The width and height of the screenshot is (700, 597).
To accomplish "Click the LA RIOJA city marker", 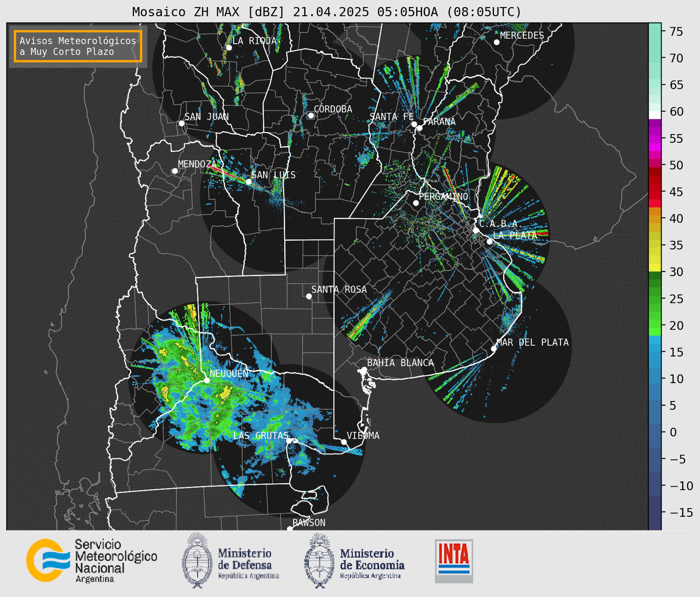I will (x=229, y=48).
